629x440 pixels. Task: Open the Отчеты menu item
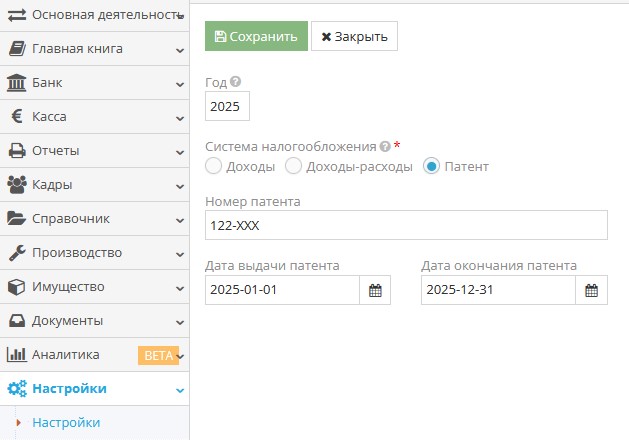[94, 151]
